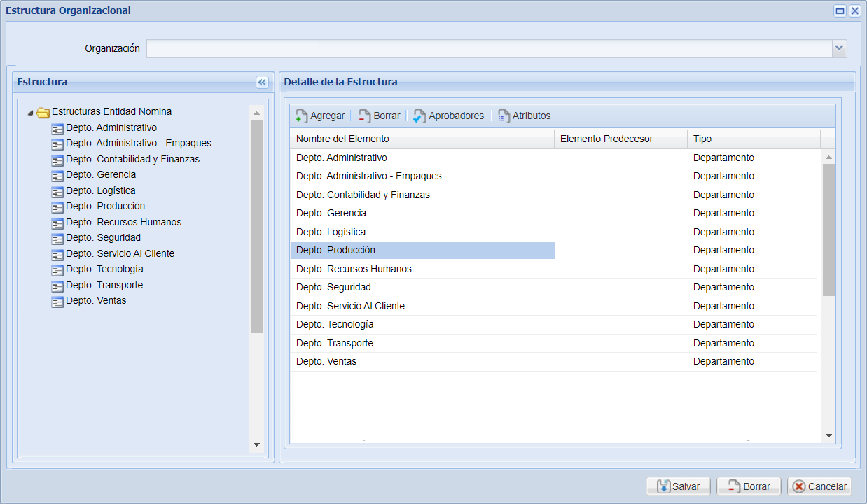
Task: Click Depto. Ventas in the structure tree
Action: 96,301
